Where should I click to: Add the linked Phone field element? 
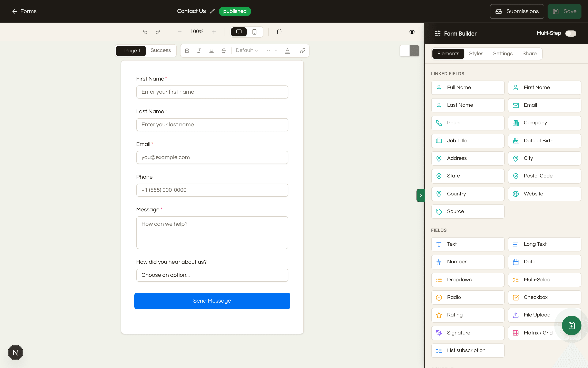[x=468, y=123]
